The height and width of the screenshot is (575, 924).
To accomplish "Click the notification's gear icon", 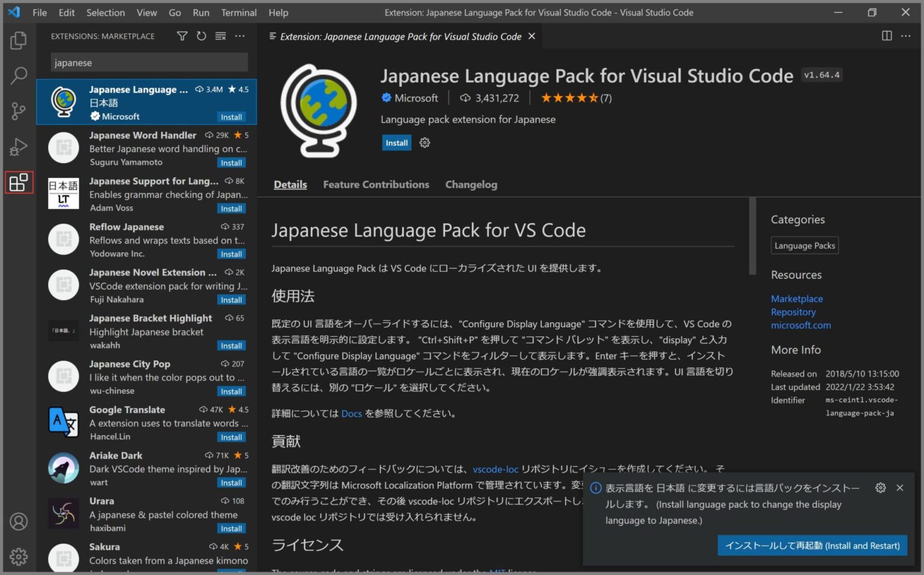I will [880, 488].
